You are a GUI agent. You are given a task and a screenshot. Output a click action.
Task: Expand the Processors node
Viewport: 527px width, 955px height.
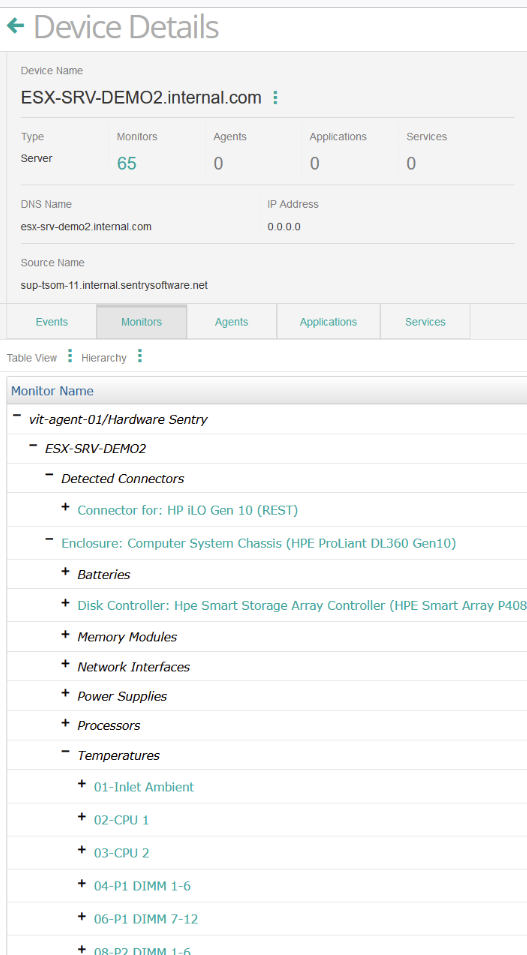click(x=65, y=722)
